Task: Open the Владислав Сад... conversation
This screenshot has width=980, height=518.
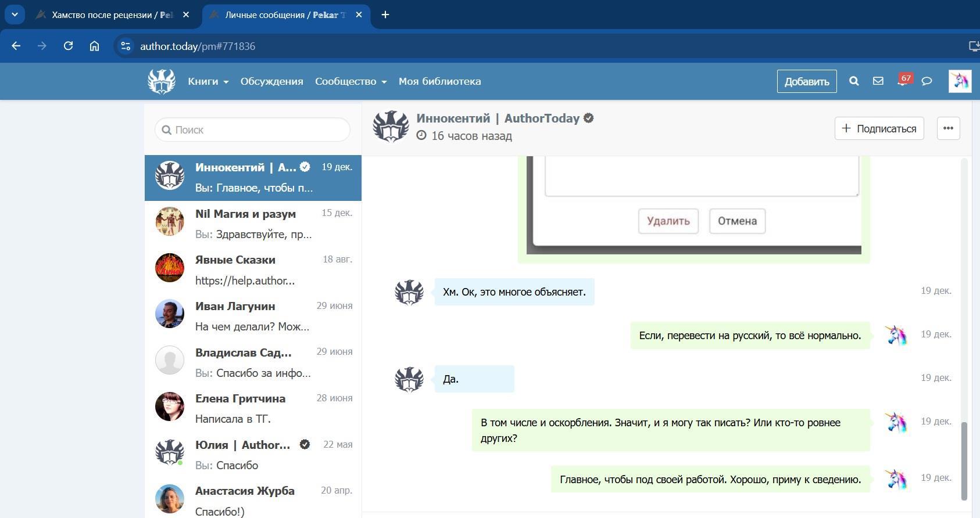Action: pos(253,363)
